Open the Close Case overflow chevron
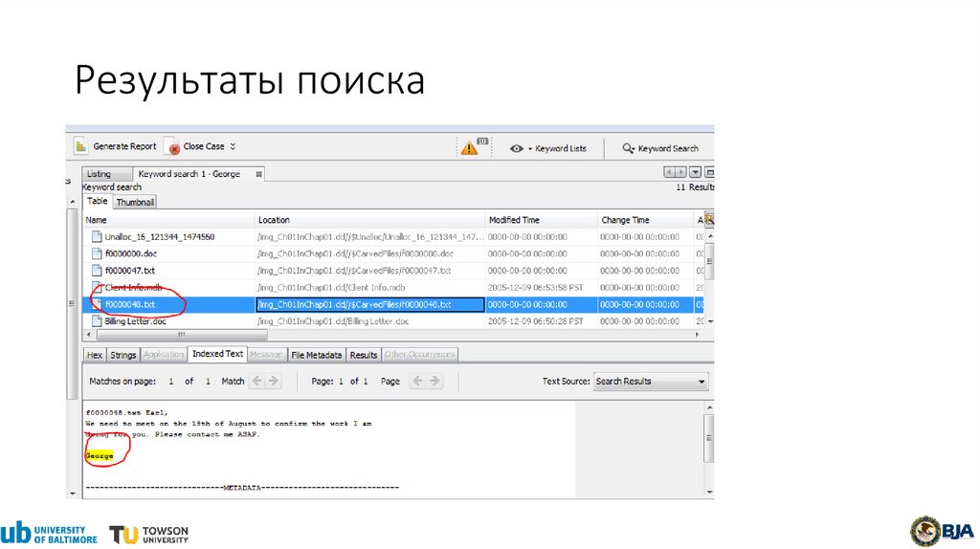This screenshot has height=549, width=980. tap(234, 146)
